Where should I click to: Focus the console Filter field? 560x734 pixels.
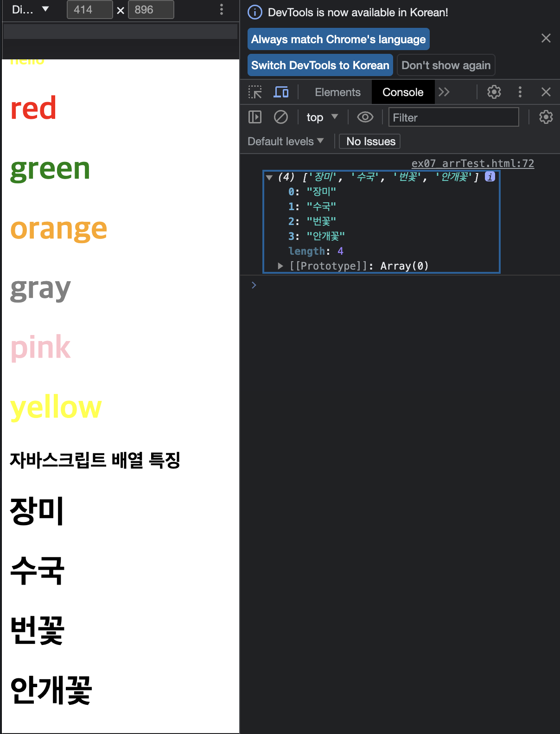coord(453,117)
